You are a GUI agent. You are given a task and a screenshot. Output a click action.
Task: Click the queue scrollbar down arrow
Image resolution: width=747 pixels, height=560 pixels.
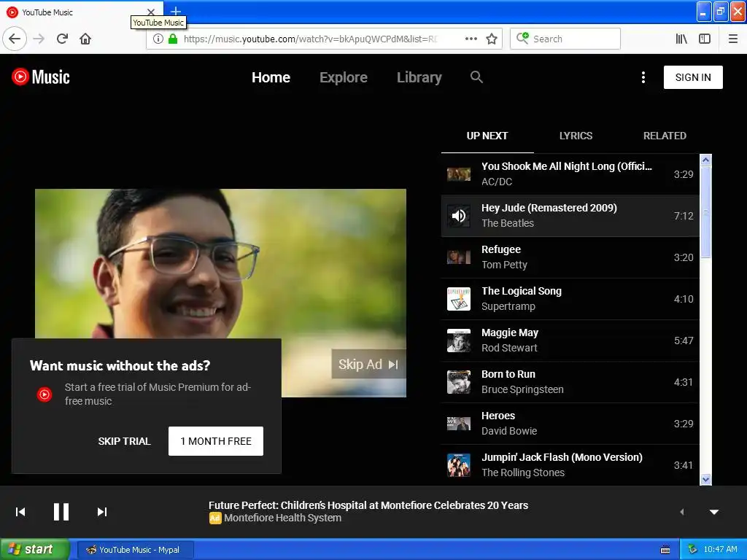click(x=705, y=480)
